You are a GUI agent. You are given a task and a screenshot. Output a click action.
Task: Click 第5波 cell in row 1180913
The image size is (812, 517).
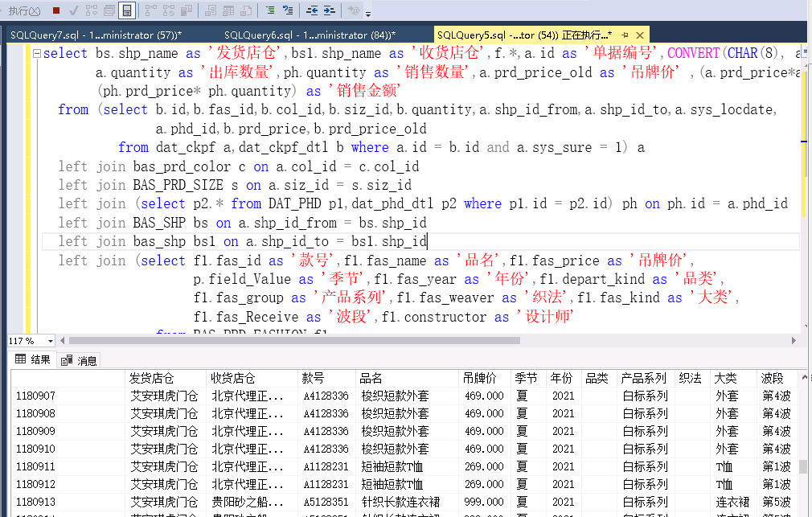(x=777, y=502)
